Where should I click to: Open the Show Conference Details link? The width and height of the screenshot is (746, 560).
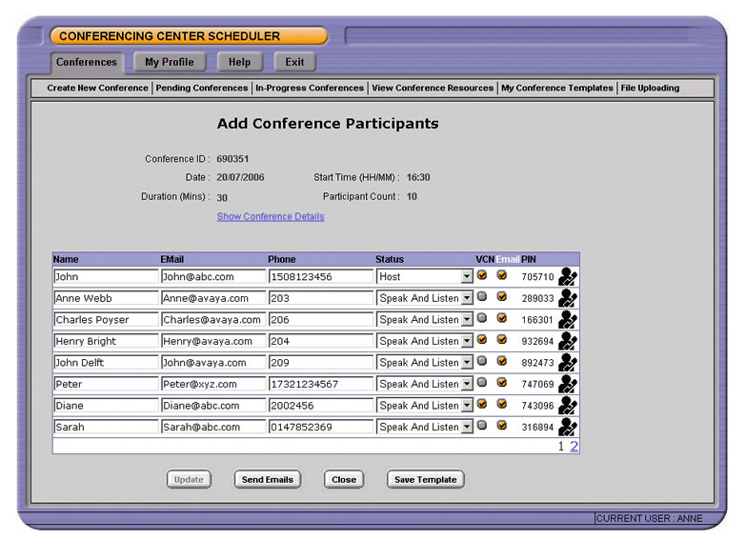click(271, 216)
